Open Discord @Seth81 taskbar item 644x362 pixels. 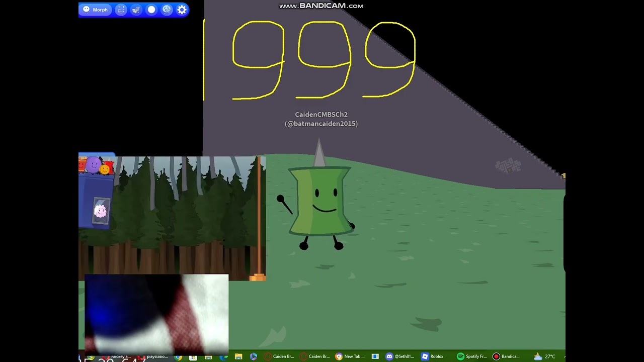click(400, 356)
